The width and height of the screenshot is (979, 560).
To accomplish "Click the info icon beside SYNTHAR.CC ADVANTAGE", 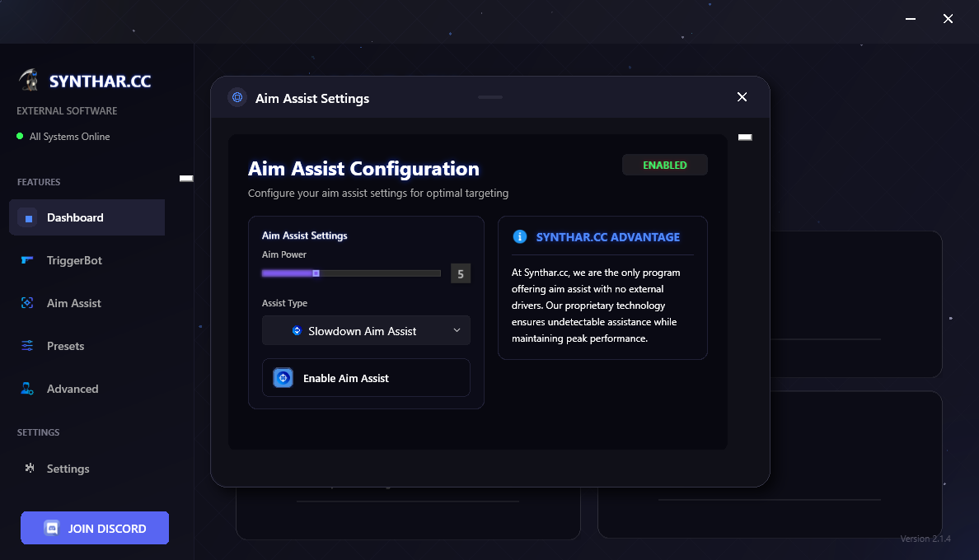I will [520, 236].
